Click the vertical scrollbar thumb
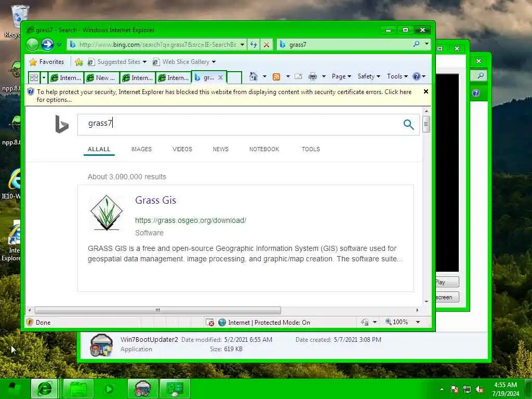 426,124
